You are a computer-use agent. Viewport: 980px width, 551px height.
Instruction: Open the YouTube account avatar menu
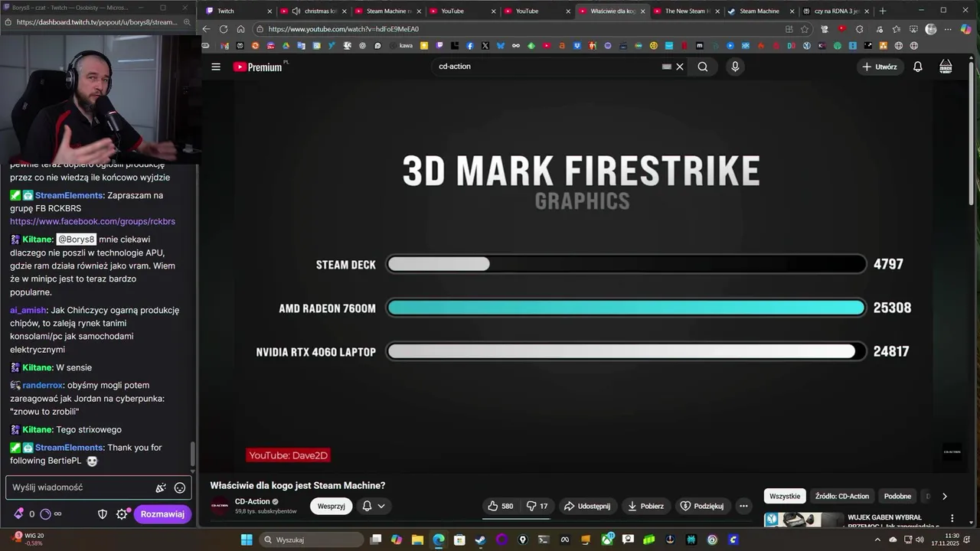946,67
